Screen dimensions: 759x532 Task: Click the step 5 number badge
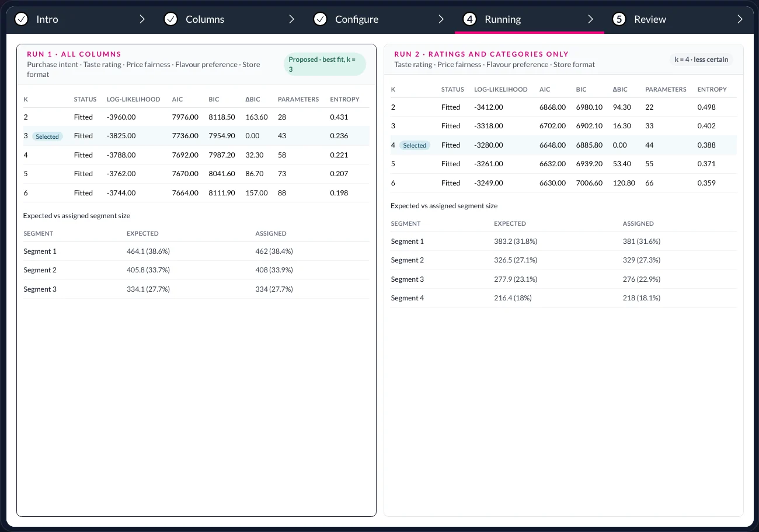(619, 19)
